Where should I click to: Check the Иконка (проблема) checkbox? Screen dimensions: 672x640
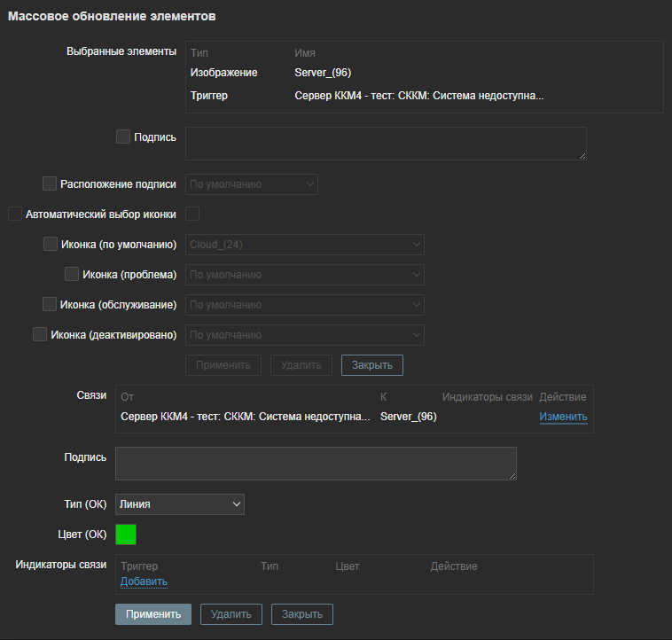(x=72, y=274)
